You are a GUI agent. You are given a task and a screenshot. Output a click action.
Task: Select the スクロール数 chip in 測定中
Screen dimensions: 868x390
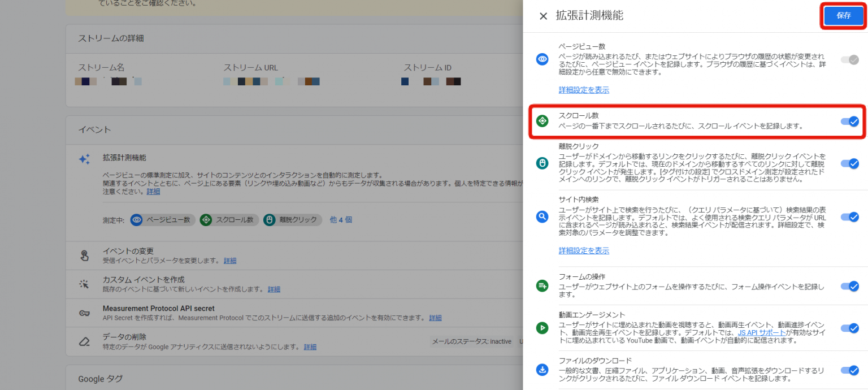(228, 220)
